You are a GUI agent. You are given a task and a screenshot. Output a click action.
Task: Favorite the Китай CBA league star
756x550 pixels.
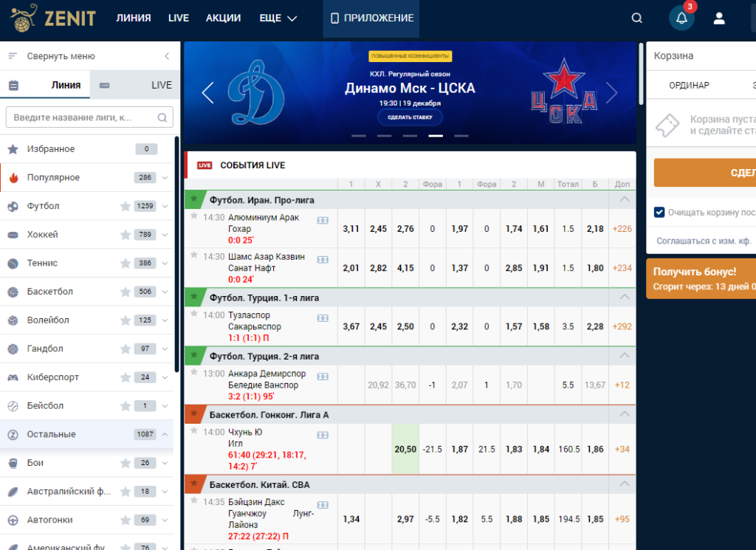pos(194,483)
